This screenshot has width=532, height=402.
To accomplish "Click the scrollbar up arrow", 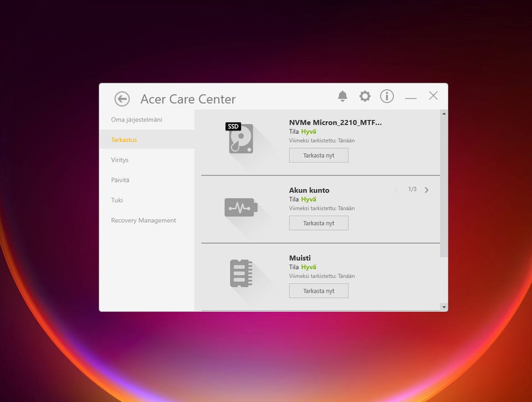I will coord(444,114).
